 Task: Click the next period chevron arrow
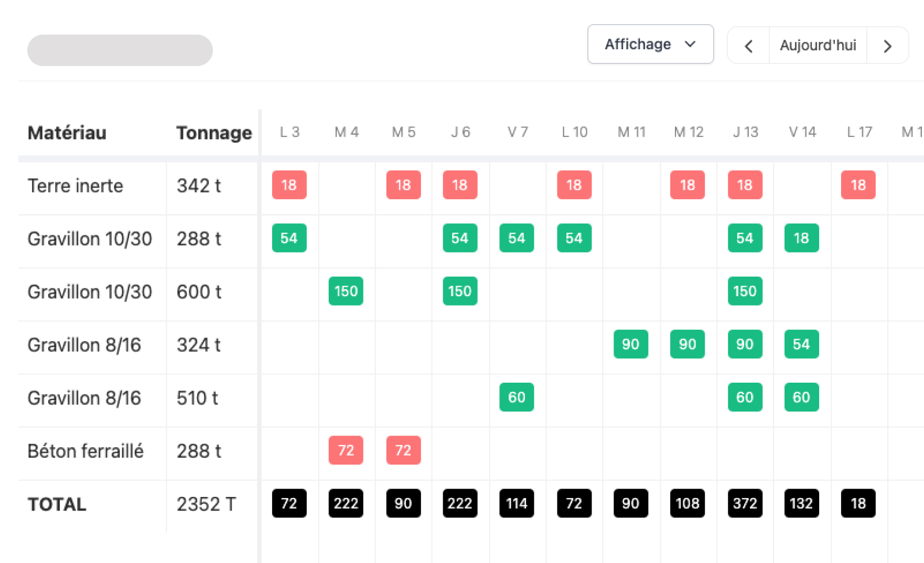[x=887, y=46]
